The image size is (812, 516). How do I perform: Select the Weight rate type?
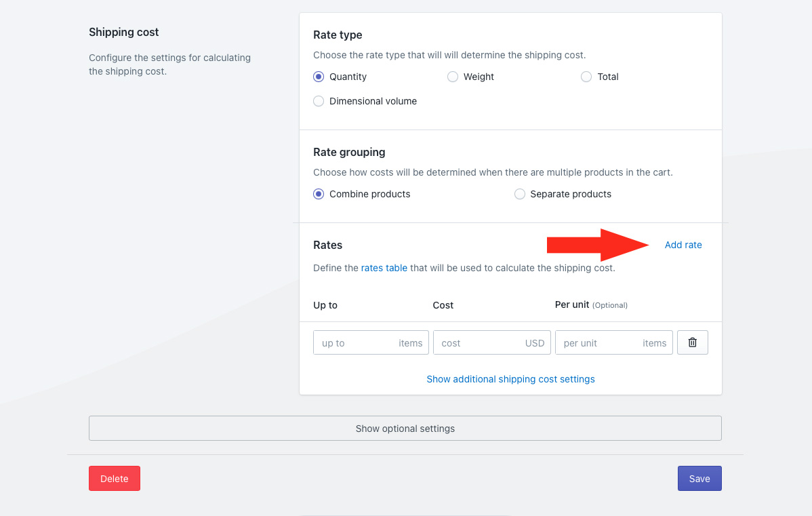452,77
